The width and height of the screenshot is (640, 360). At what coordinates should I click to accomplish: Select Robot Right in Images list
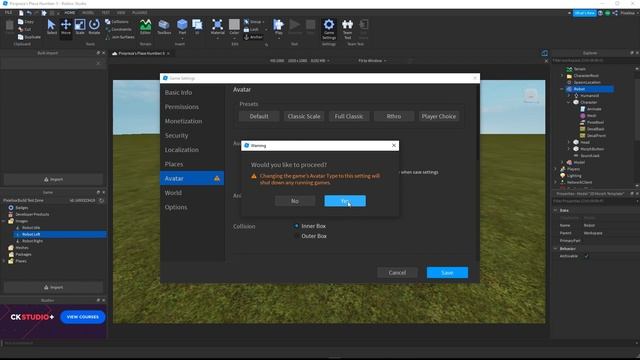point(32,241)
